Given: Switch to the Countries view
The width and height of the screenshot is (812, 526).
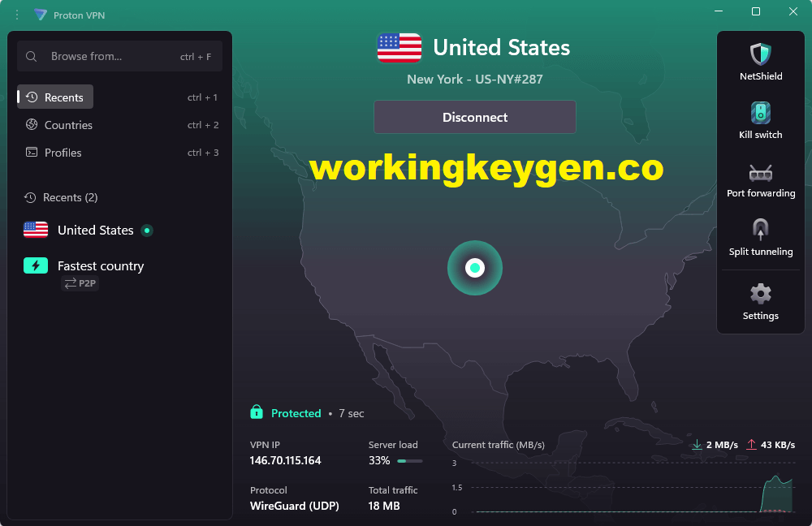Looking at the screenshot, I should click(x=67, y=125).
